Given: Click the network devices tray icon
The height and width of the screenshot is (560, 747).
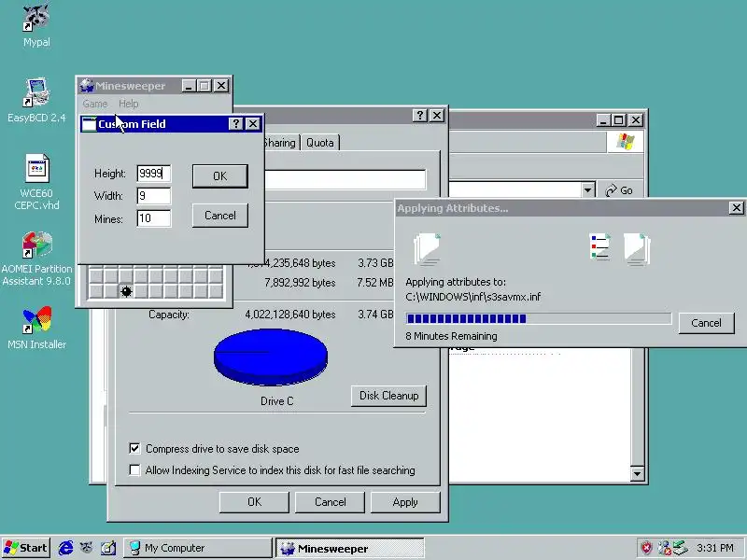Looking at the screenshot, I should click(x=664, y=548).
